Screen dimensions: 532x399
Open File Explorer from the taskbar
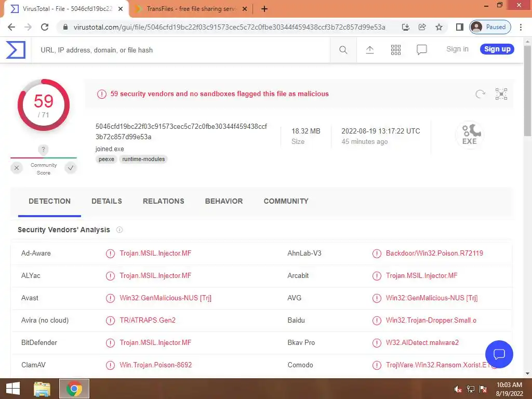tap(42, 389)
